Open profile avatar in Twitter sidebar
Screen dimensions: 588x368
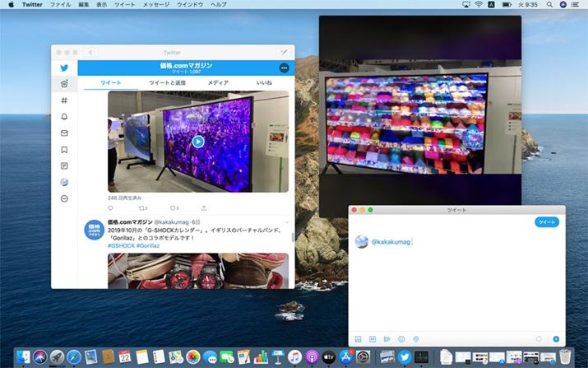(x=64, y=182)
